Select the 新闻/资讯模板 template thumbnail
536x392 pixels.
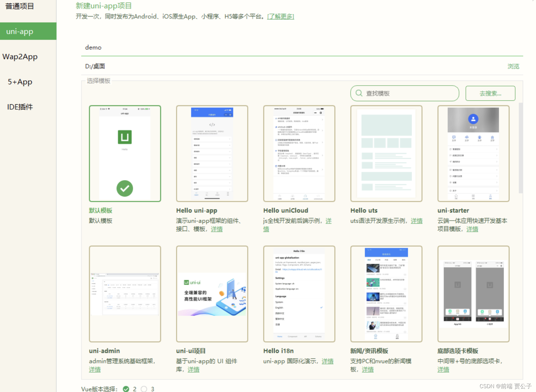(386, 294)
